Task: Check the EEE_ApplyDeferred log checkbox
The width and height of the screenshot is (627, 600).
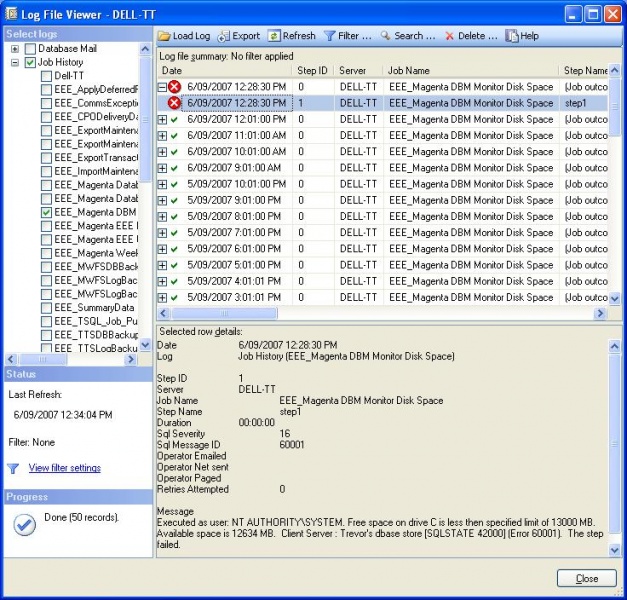Action: tap(46, 90)
